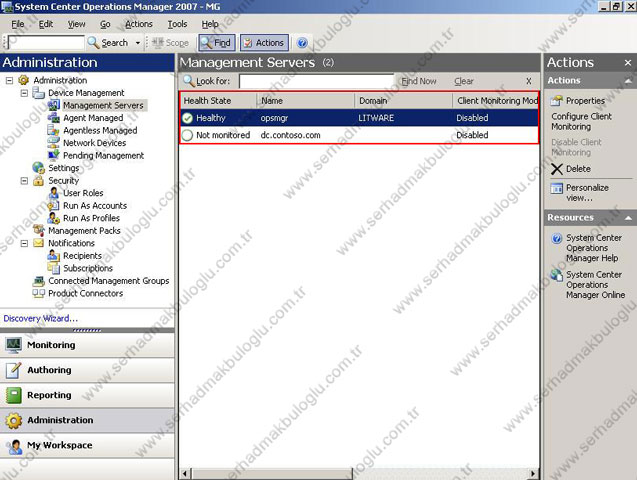Click the Find Now button
Viewport: 637px width, 480px height.
[x=418, y=81]
